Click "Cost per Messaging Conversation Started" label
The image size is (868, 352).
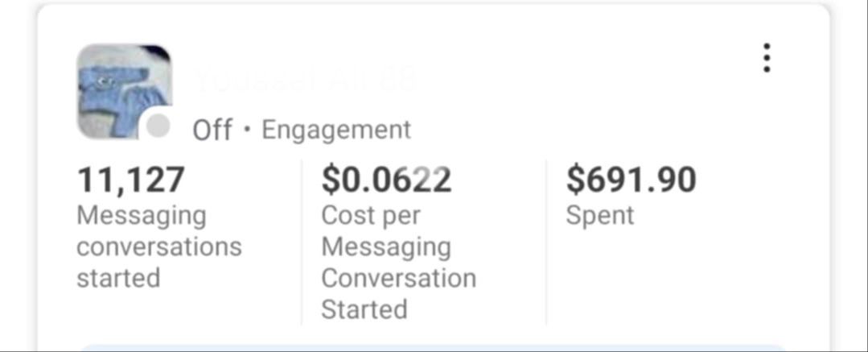[398, 263]
